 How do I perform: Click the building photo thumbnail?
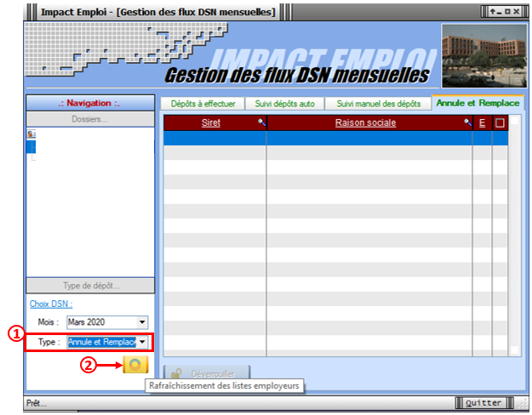coord(484,56)
